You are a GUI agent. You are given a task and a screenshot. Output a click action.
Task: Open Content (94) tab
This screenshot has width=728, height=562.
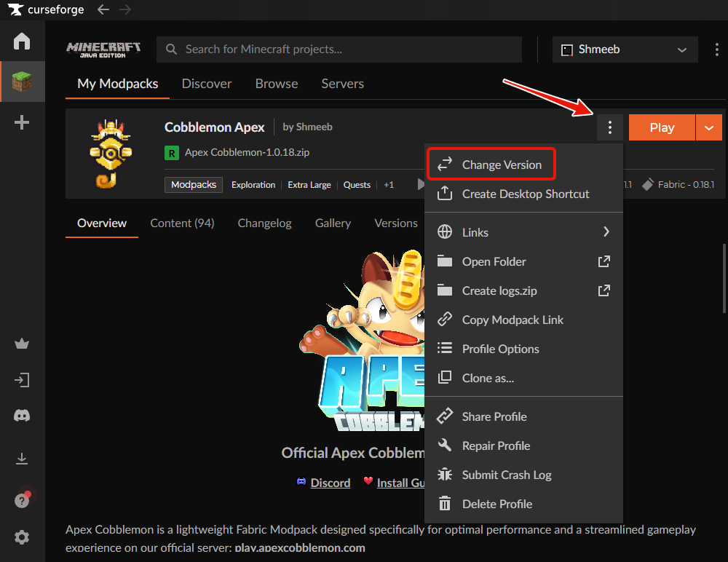click(x=182, y=223)
